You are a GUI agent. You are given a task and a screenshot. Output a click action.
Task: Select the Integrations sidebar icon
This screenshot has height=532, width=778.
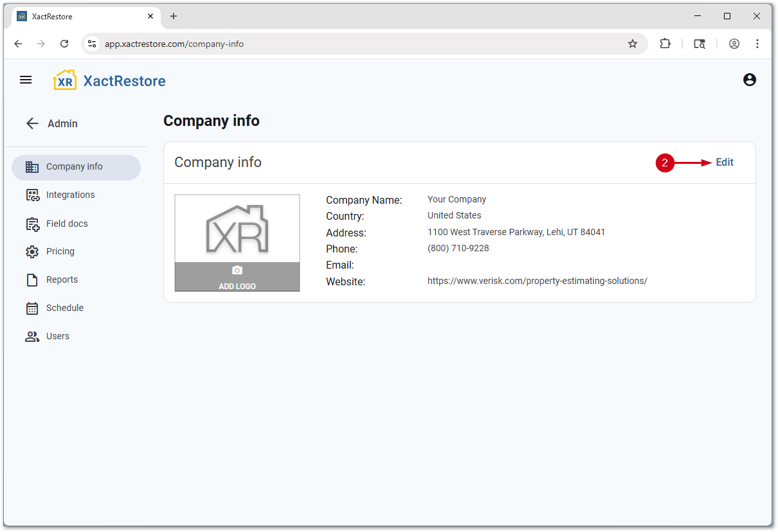pyautogui.click(x=32, y=195)
